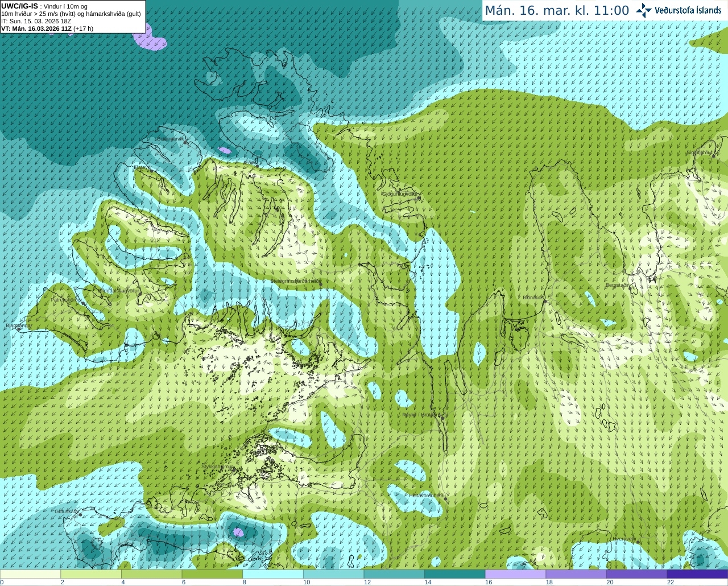Viewport: 728px width, 586px height.
Task: Click the 0–2 m/s pale yellow legend swatch
Action: coord(30,574)
